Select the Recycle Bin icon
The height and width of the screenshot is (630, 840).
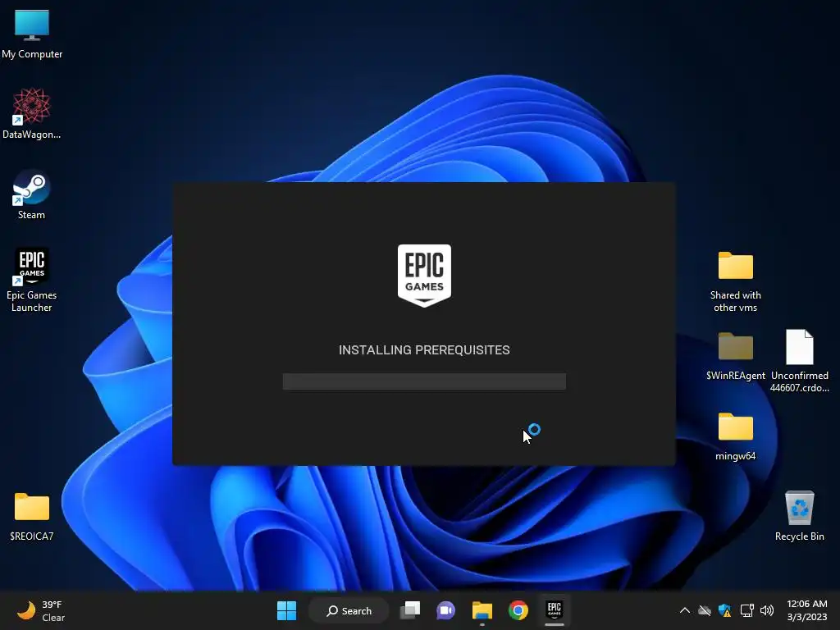pyautogui.click(x=799, y=516)
